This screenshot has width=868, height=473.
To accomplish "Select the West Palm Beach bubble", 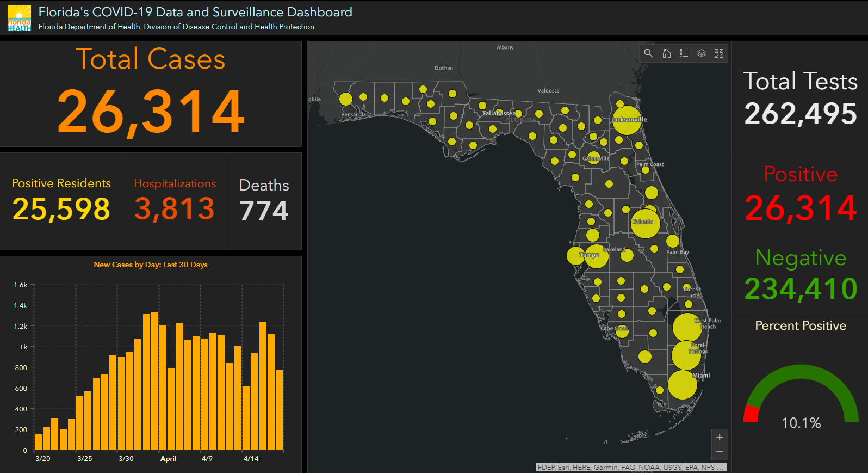I will pyautogui.click(x=687, y=327).
